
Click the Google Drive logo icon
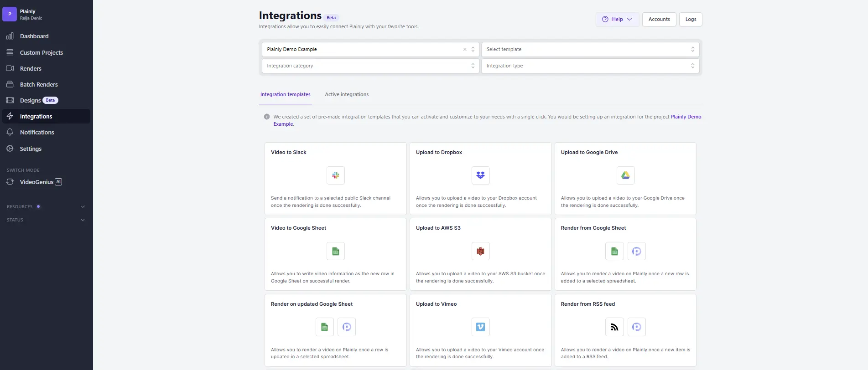click(625, 175)
